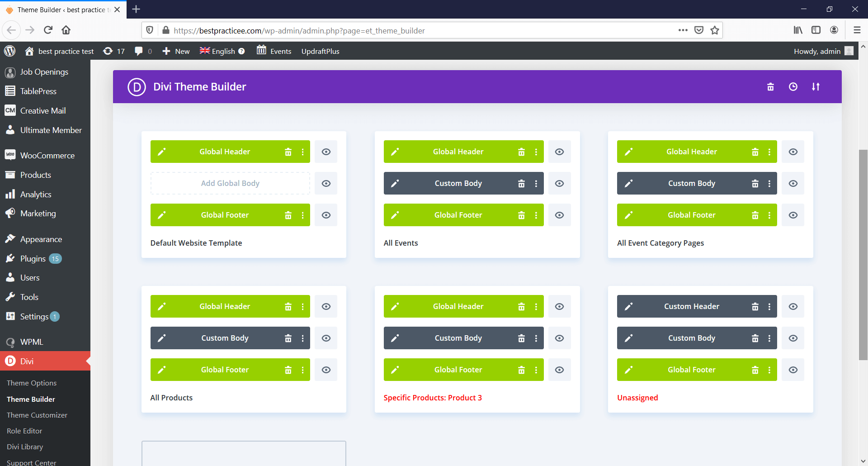Delete Global Header in All Products template
Screen dimensions: 868x466
[288, 307]
